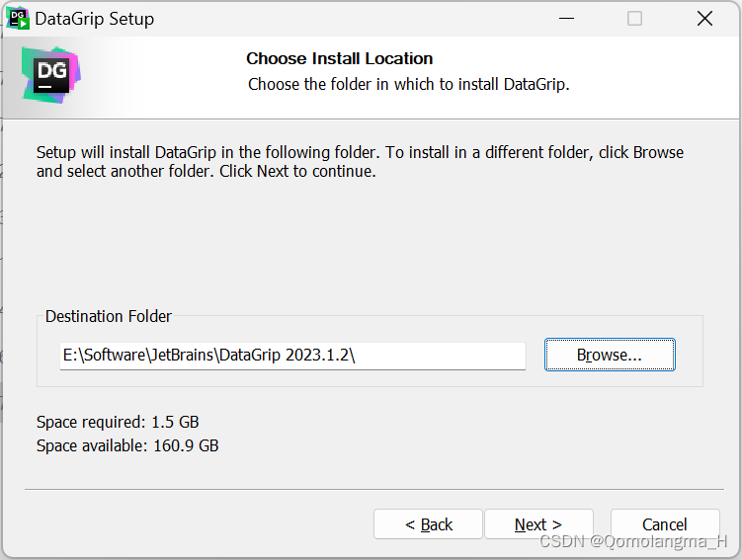The image size is (742, 560).
Task: Open folder picker with Browse button
Action: pyautogui.click(x=610, y=355)
